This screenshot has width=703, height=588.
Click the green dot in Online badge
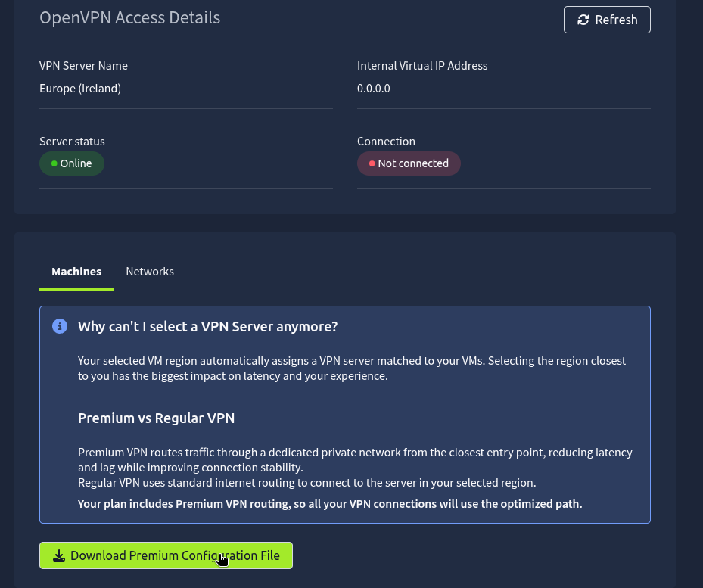tap(54, 163)
